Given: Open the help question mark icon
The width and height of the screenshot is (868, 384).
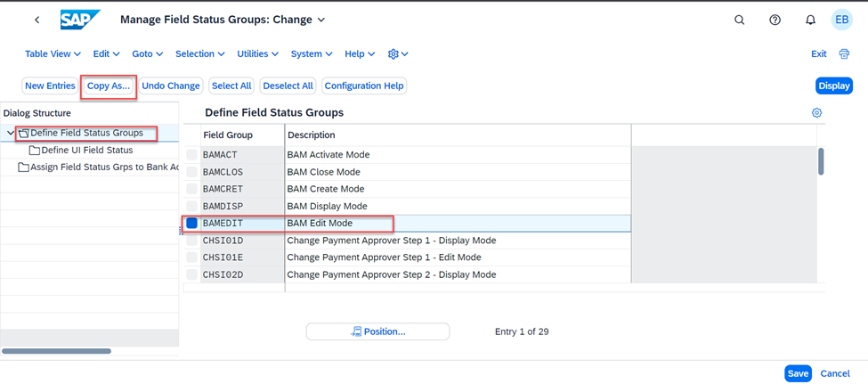Looking at the screenshot, I should 775,20.
